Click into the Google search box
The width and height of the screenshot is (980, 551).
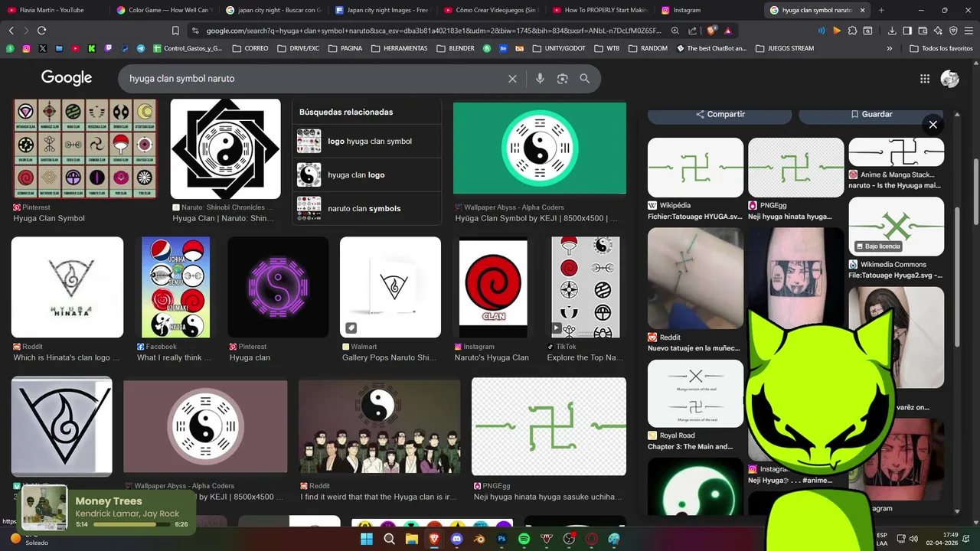tap(314, 79)
